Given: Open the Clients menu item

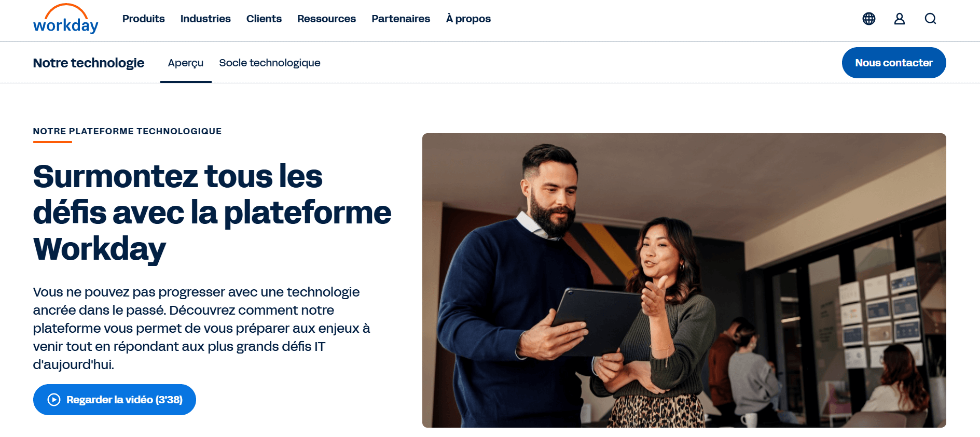Looking at the screenshot, I should 264,19.
